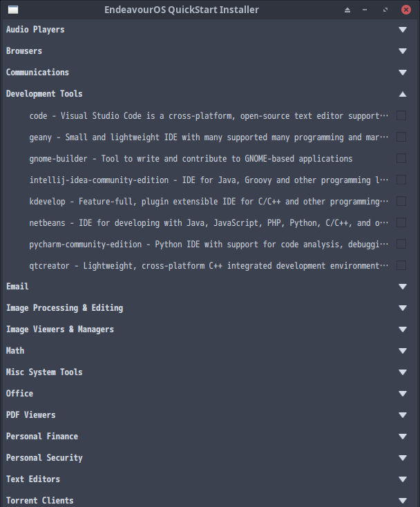Expand the Torrent Clients arrow
Viewport: 420px width, 507px height.
click(403, 501)
